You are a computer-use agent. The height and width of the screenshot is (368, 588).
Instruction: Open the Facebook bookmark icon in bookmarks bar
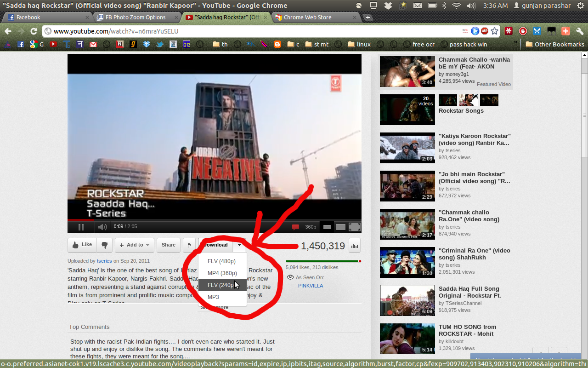pyautogui.click(x=21, y=45)
